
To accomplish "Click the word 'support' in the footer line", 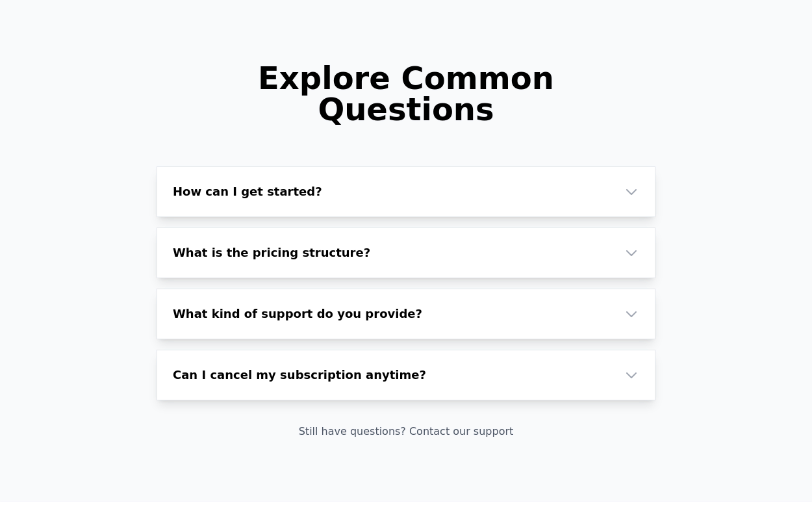I will tap(493, 432).
